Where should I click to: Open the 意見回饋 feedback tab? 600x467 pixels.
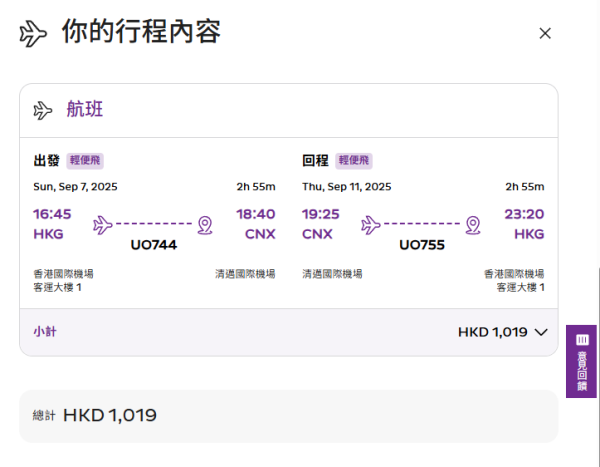581,361
